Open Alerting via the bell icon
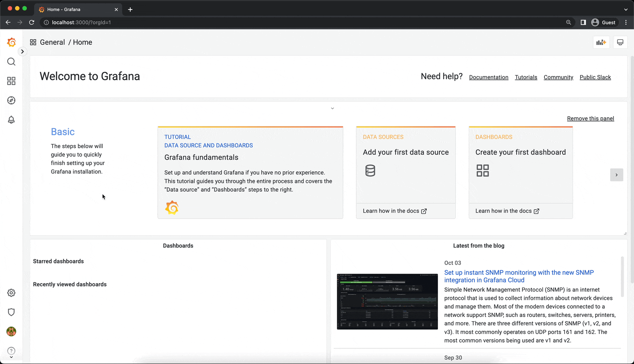This screenshot has height=364, width=634. click(11, 120)
